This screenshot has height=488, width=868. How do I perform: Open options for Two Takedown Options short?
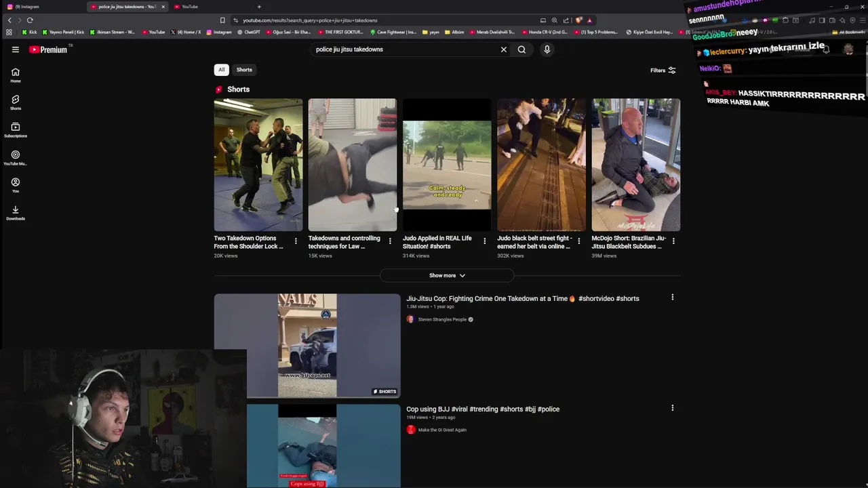tap(295, 241)
